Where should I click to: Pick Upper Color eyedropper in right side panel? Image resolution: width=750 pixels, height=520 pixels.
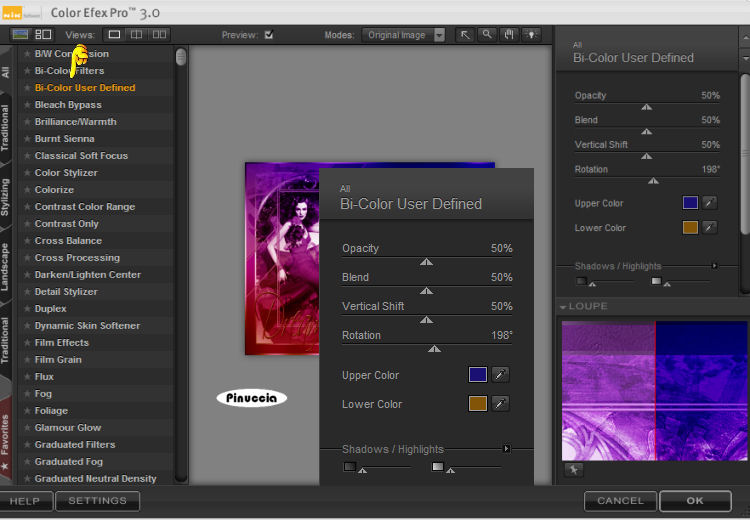pyautogui.click(x=710, y=203)
